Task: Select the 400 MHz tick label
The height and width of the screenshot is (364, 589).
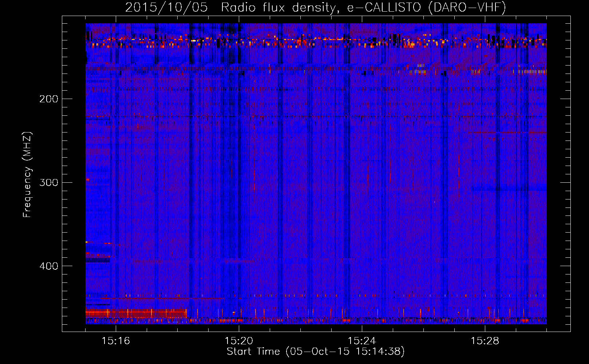Action: click(x=48, y=266)
